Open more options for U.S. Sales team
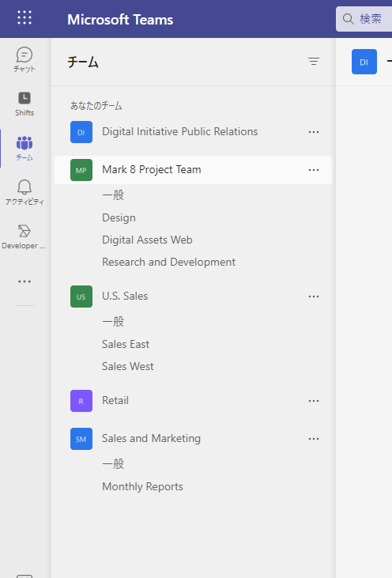This screenshot has height=578, width=392. [314, 297]
